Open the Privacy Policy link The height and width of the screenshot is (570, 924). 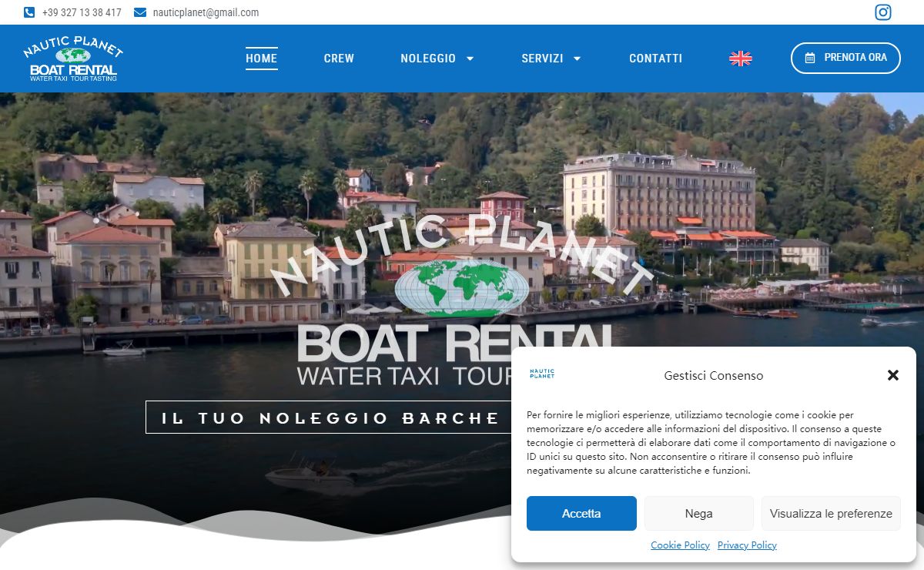point(747,545)
